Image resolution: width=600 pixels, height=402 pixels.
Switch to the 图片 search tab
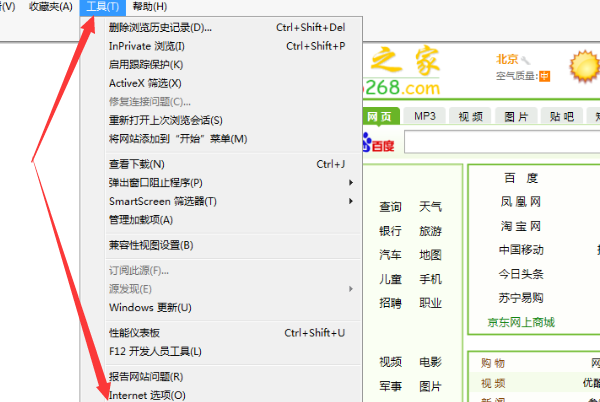click(516, 116)
